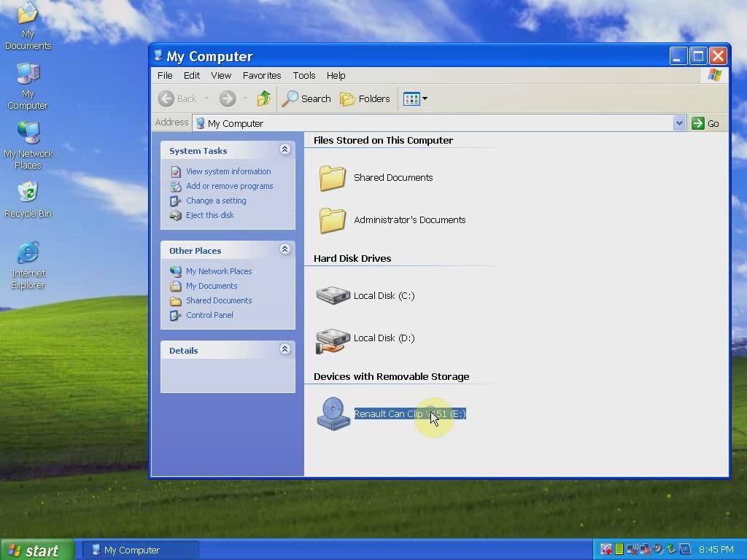Click the Hard Disk Drives header
This screenshot has width=747, height=560.
pos(352,259)
